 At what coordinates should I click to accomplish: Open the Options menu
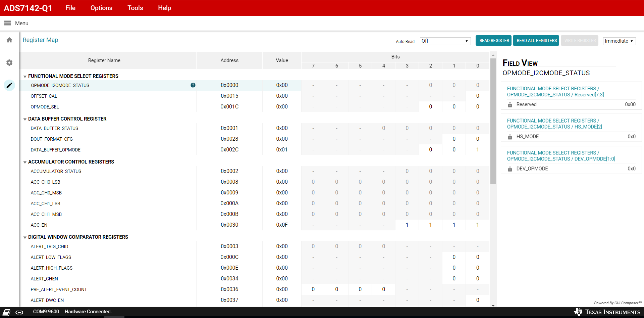click(101, 8)
